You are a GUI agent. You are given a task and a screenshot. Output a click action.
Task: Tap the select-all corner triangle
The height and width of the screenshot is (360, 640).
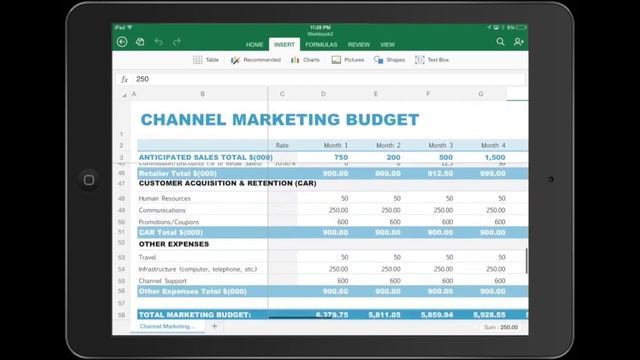(x=124, y=96)
